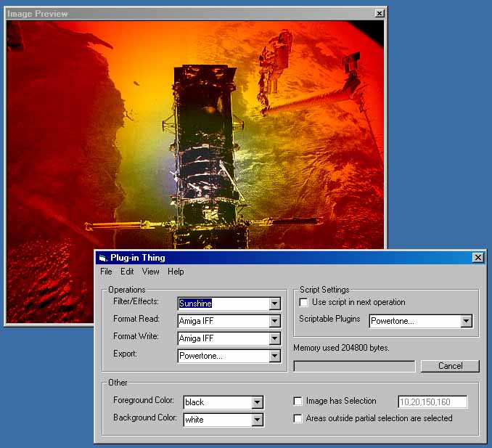Click the Filter/Effects label
Screen dimensions: 492x448
pos(136,302)
